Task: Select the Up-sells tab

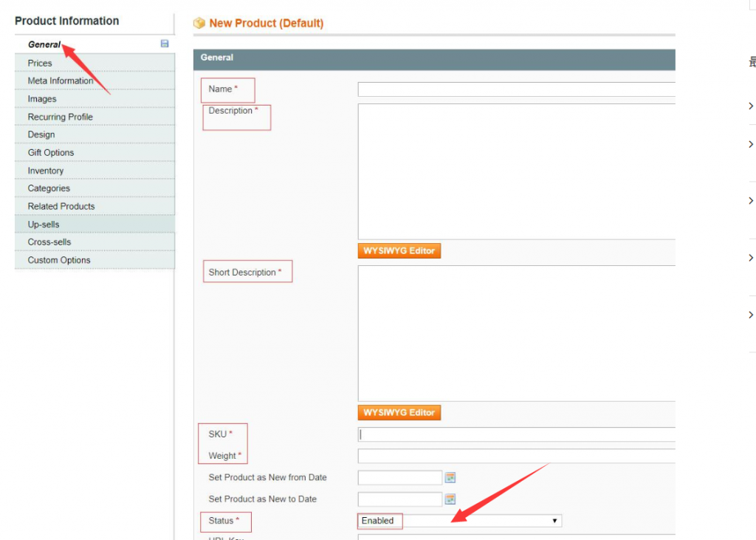Action: (44, 225)
